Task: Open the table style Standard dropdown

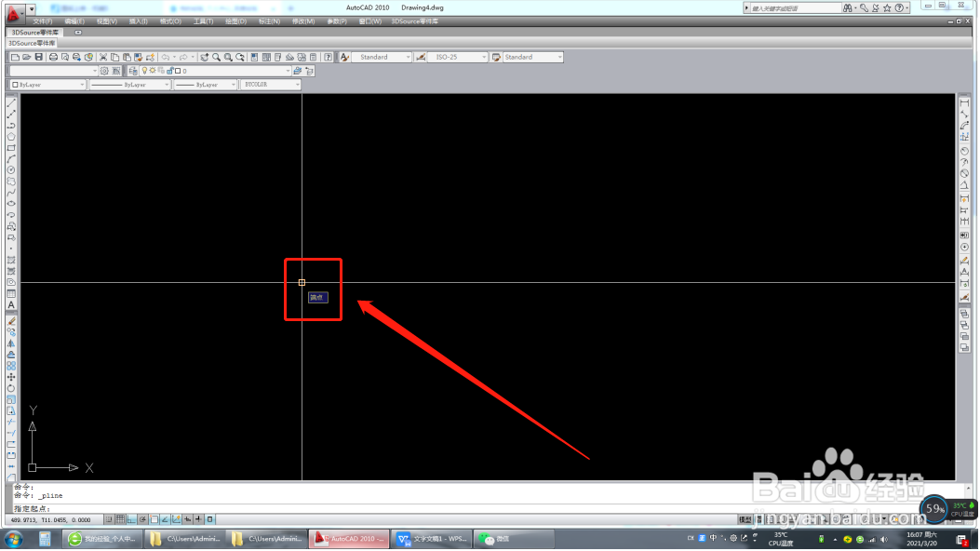Action: (x=533, y=57)
